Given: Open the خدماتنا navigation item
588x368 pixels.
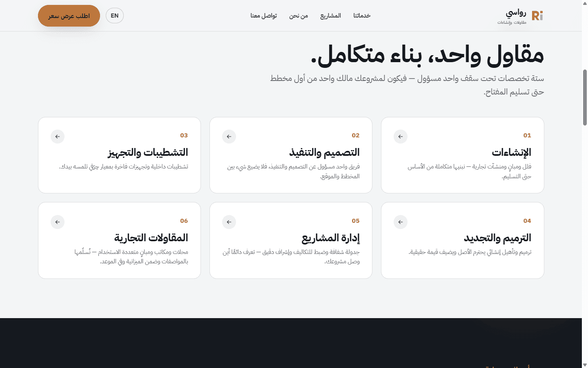Looking at the screenshot, I should point(362,16).
